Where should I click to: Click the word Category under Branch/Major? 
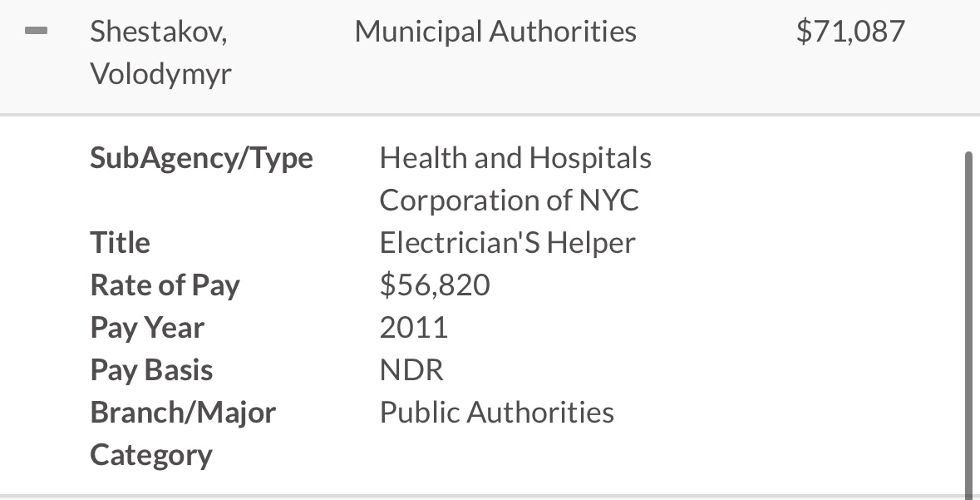[x=151, y=456]
